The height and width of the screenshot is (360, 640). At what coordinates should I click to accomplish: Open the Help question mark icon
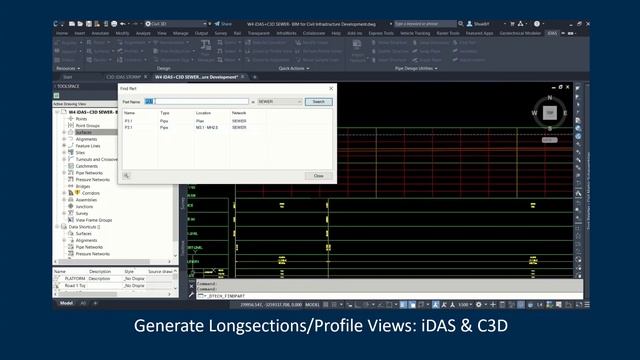(x=537, y=24)
